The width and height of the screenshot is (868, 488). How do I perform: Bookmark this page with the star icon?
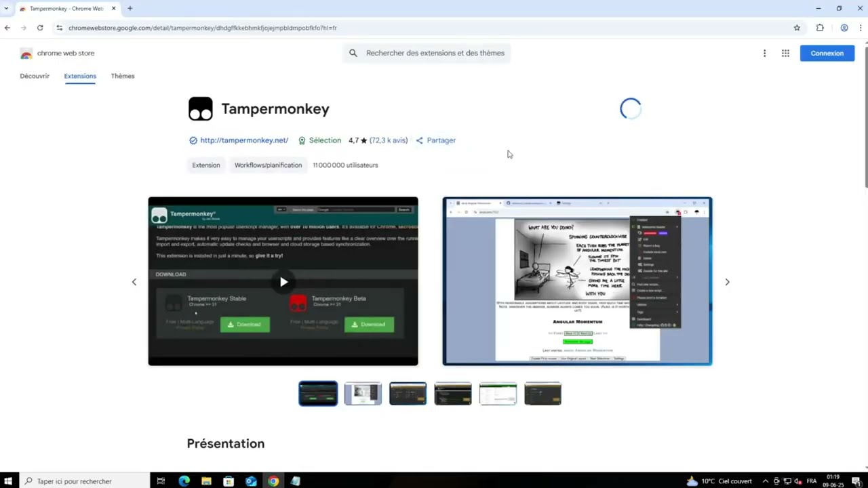tap(797, 28)
